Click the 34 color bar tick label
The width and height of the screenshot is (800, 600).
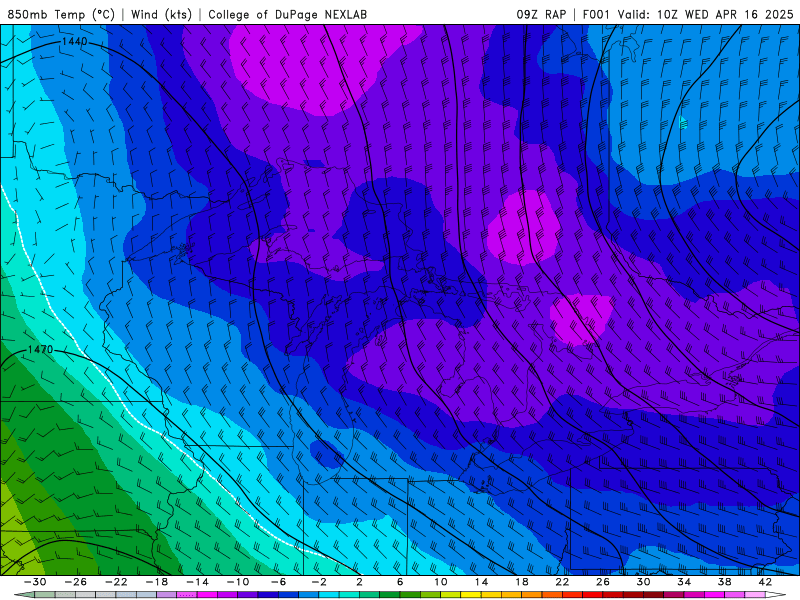pyautogui.click(x=684, y=582)
